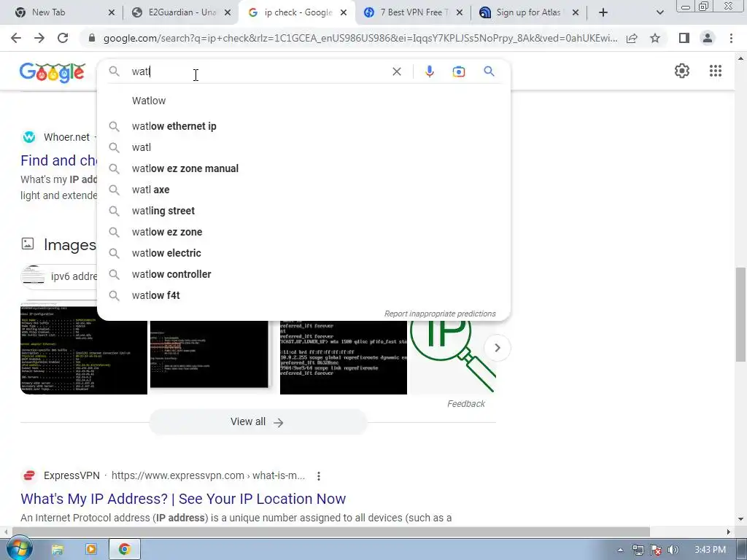Show more images with the right arrow

pos(497,348)
